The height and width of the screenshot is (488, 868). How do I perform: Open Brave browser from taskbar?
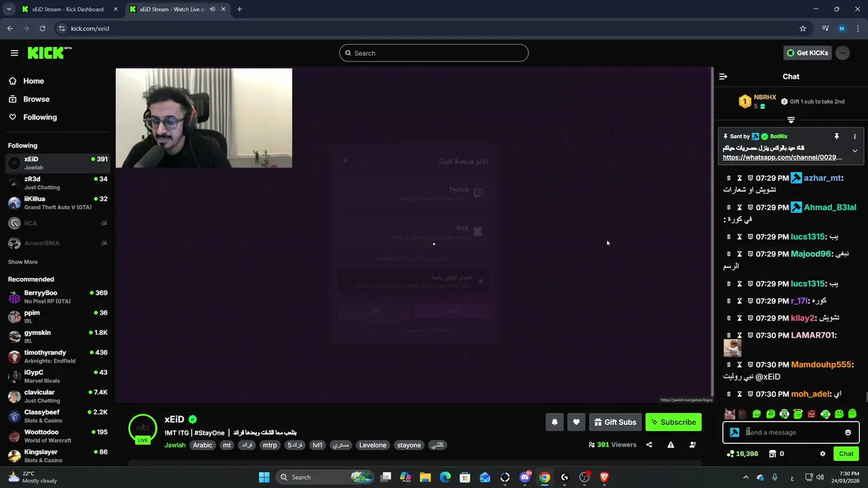(x=604, y=477)
